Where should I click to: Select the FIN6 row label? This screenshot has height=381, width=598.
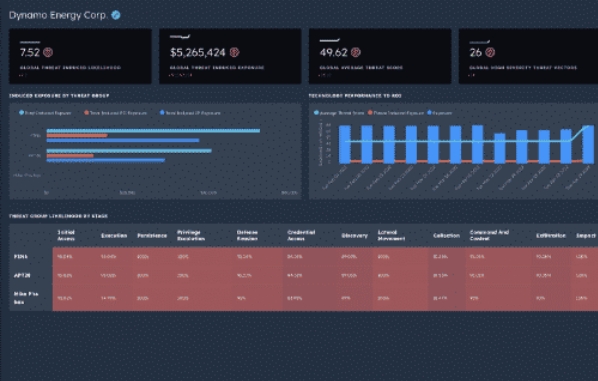point(21,257)
